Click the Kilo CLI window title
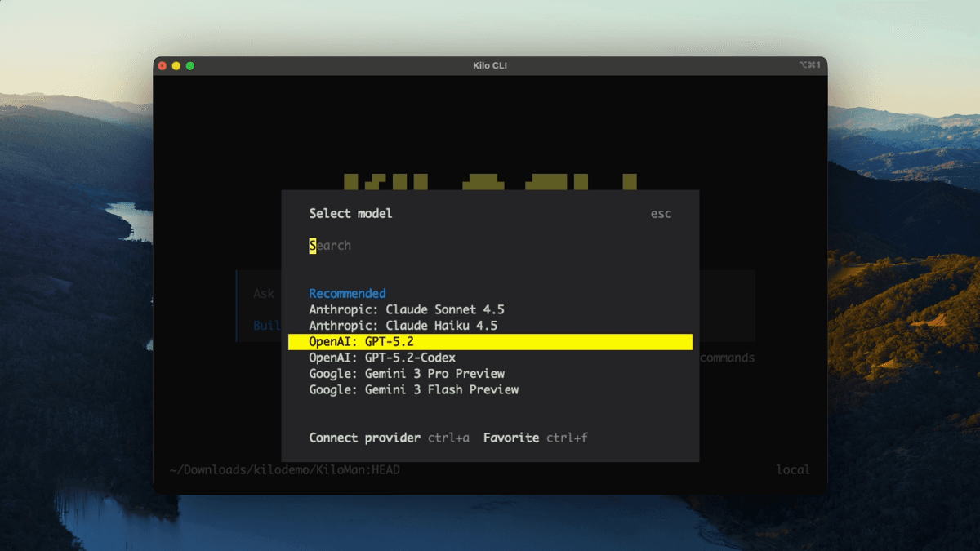This screenshot has height=551, width=980. tap(490, 65)
